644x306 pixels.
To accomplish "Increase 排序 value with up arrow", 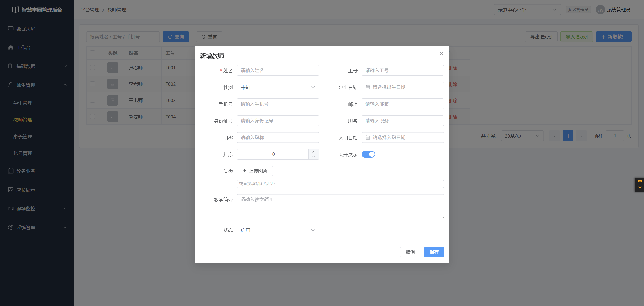I will point(314,152).
